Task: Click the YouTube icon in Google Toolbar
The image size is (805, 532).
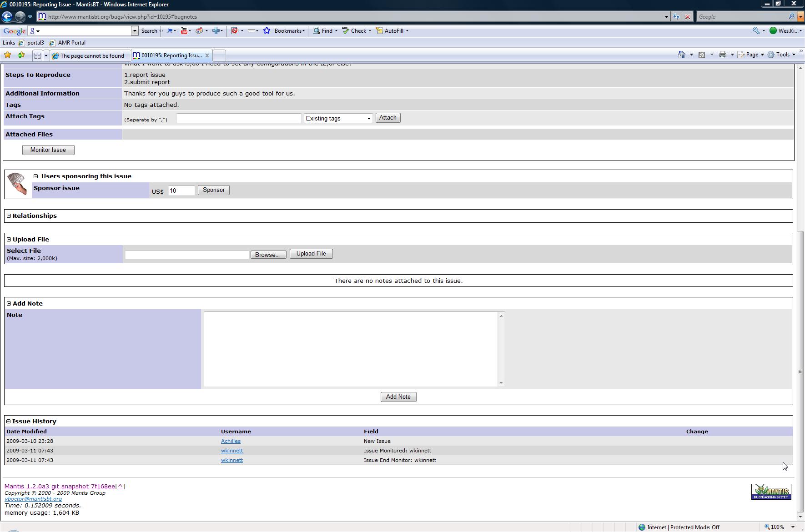Action: [184, 31]
